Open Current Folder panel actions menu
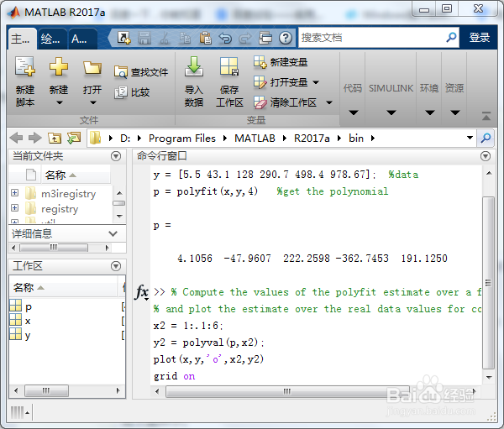 coord(116,156)
